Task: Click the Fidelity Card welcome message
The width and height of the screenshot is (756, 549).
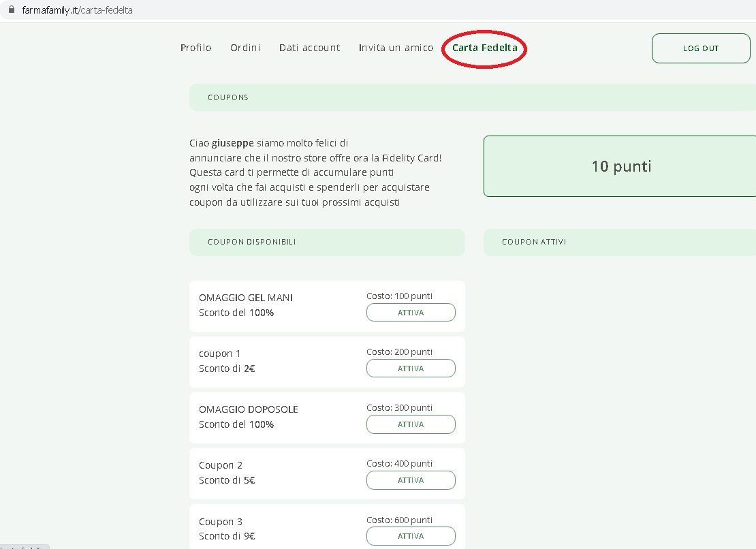Action: coord(315,172)
